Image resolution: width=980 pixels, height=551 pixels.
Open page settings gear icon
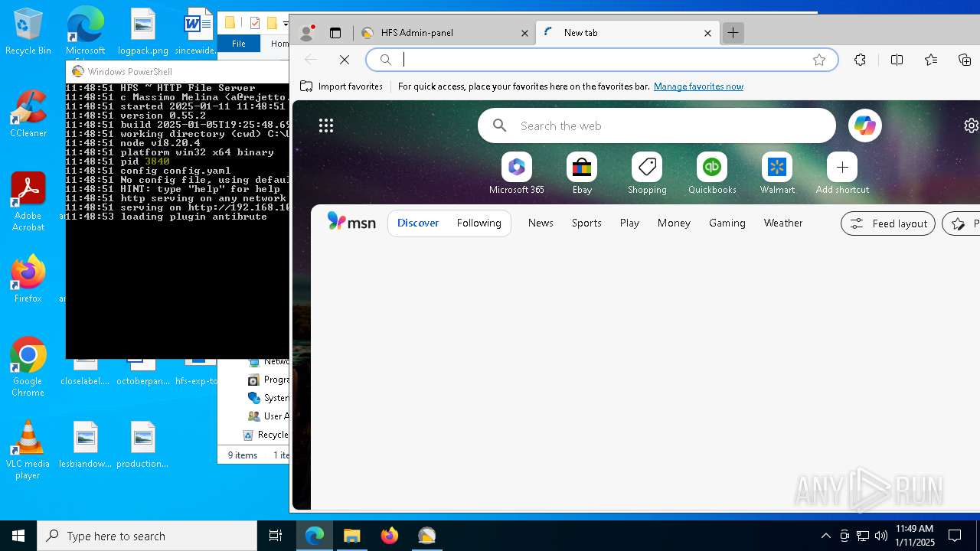point(971,126)
